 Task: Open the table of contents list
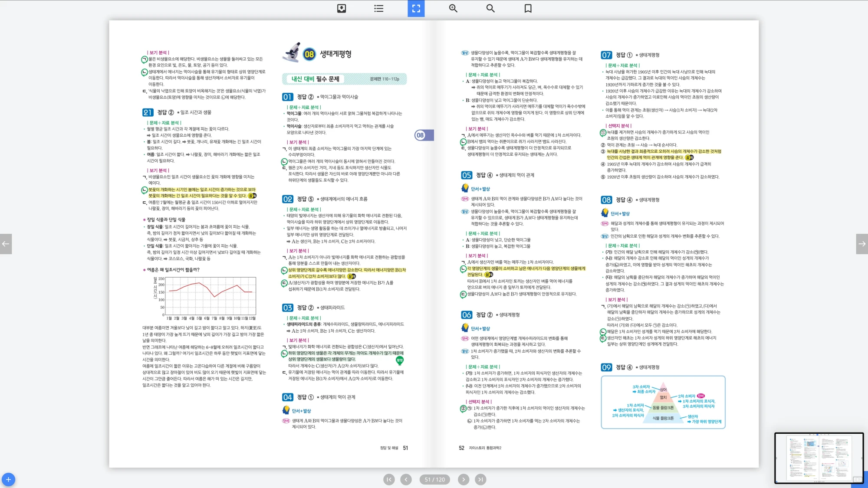click(379, 8)
